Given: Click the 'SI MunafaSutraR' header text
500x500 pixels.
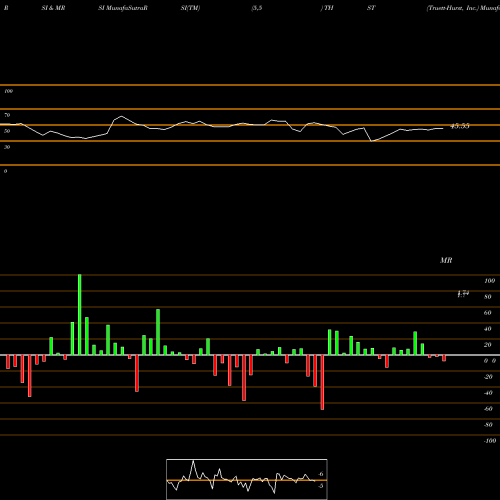Looking at the screenshot, I should point(122,8).
